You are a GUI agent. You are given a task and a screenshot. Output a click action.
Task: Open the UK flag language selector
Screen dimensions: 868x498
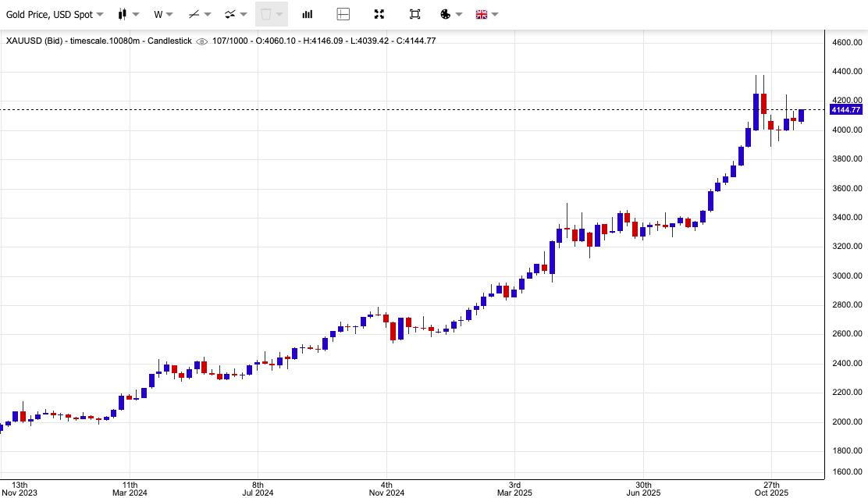482,14
